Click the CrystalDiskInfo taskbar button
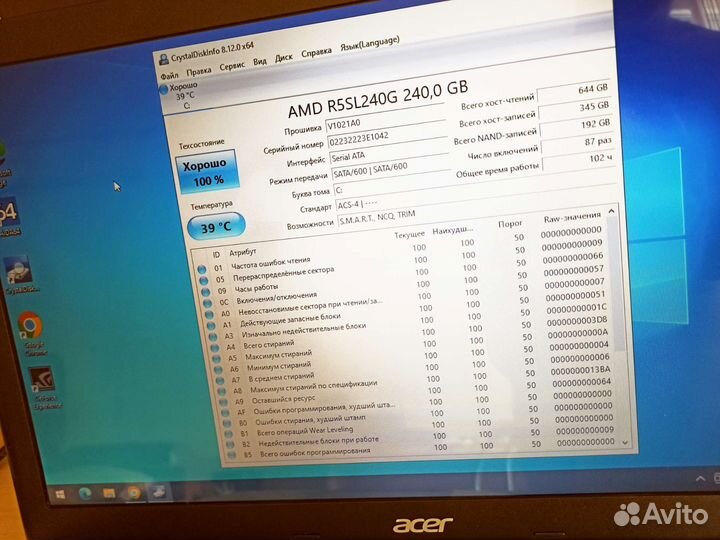Image resolution: width=720 pixels, height=540 pixels. point(159,492)
